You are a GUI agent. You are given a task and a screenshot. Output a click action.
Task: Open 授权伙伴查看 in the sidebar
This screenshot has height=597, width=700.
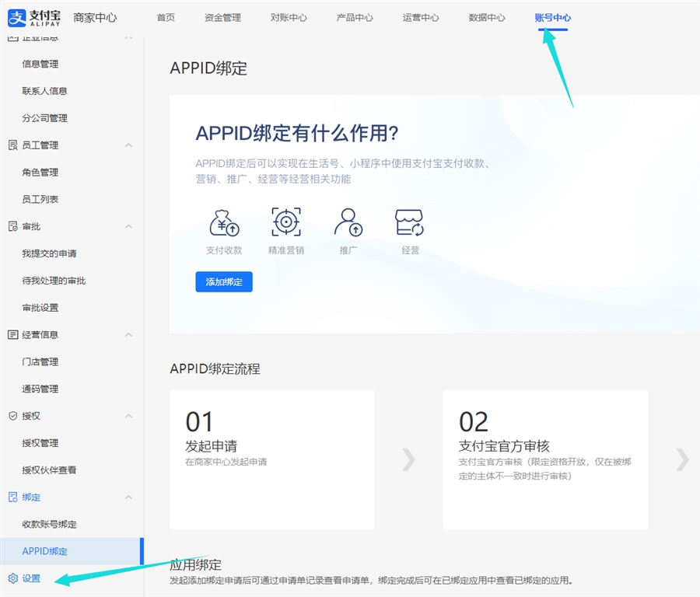(49, 470)
